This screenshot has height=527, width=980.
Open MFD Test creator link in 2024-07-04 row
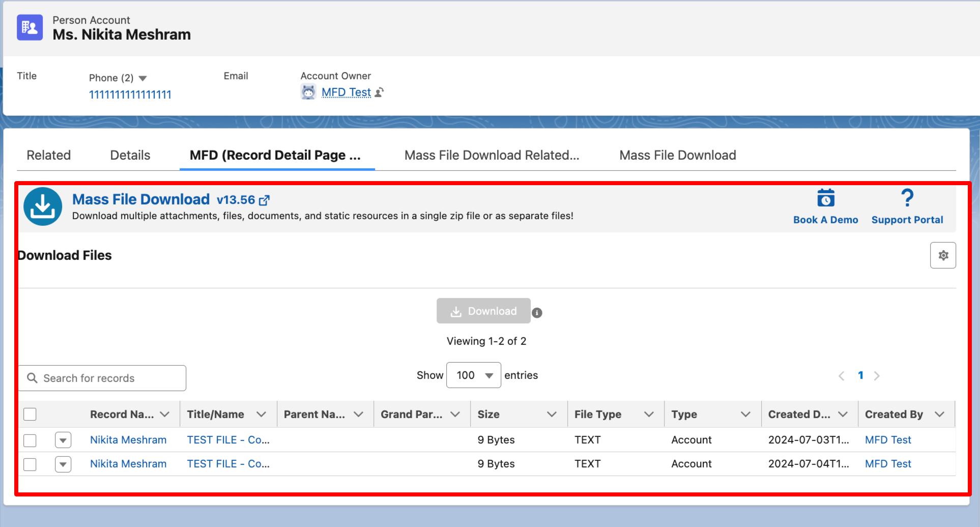[x=888, y=464]
